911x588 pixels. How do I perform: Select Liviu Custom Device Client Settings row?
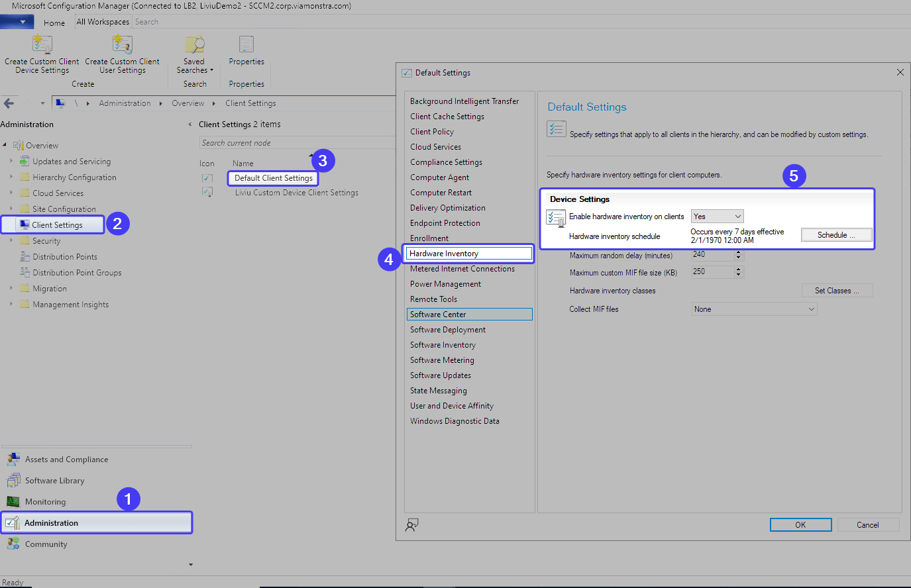296,193
